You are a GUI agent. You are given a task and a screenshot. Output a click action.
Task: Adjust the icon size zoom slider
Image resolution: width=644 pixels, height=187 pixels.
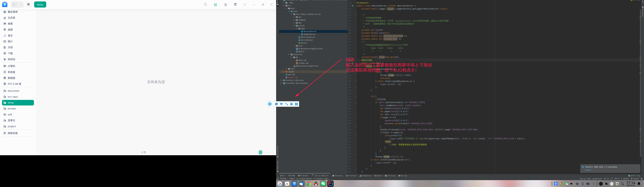click(260, 152)
